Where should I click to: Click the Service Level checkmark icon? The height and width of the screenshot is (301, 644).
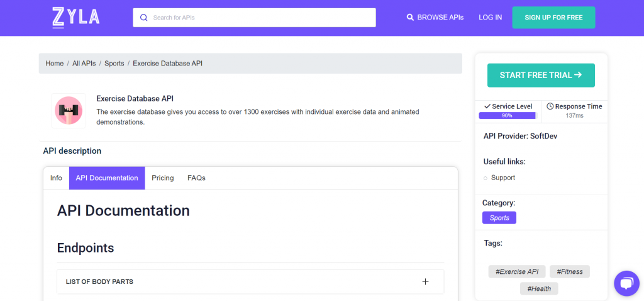click(487, 106)
